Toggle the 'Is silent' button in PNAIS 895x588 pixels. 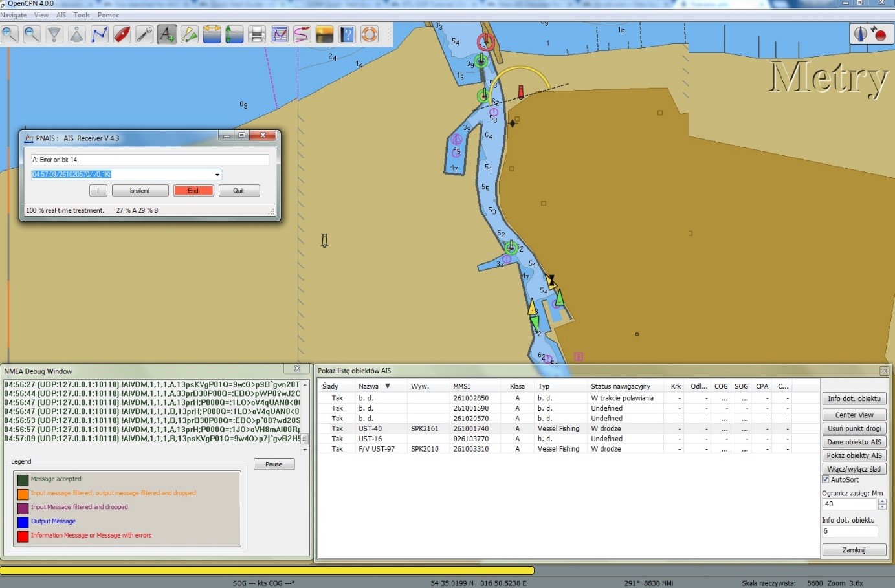click(x=140, y=191)
